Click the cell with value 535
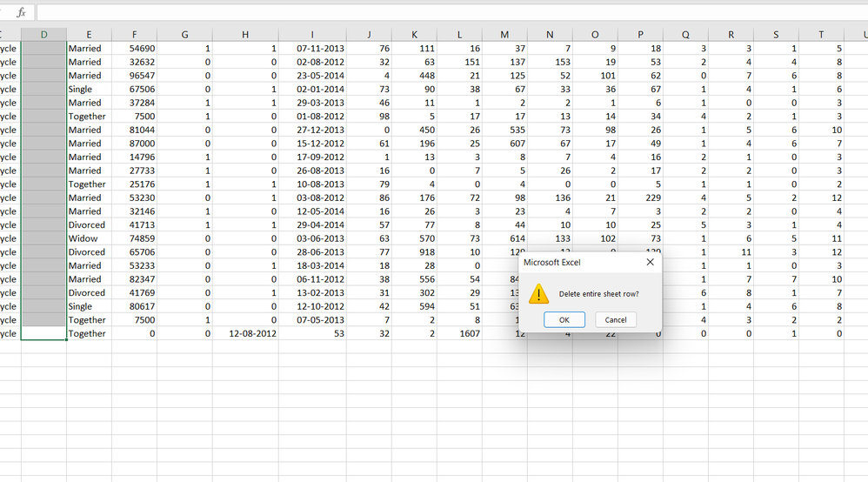Image resolution: width=868 pixels, height=482 pixels. 504,130
